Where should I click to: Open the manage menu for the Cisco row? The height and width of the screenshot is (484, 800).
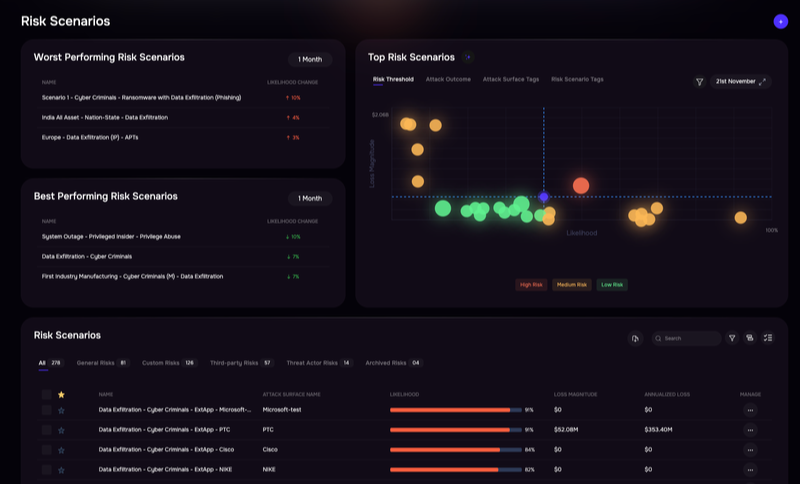750,449
